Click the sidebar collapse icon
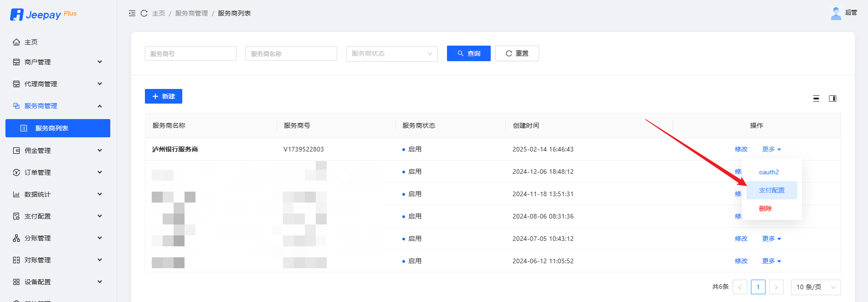This screenshot has width=868, height=302. [132, 13]
